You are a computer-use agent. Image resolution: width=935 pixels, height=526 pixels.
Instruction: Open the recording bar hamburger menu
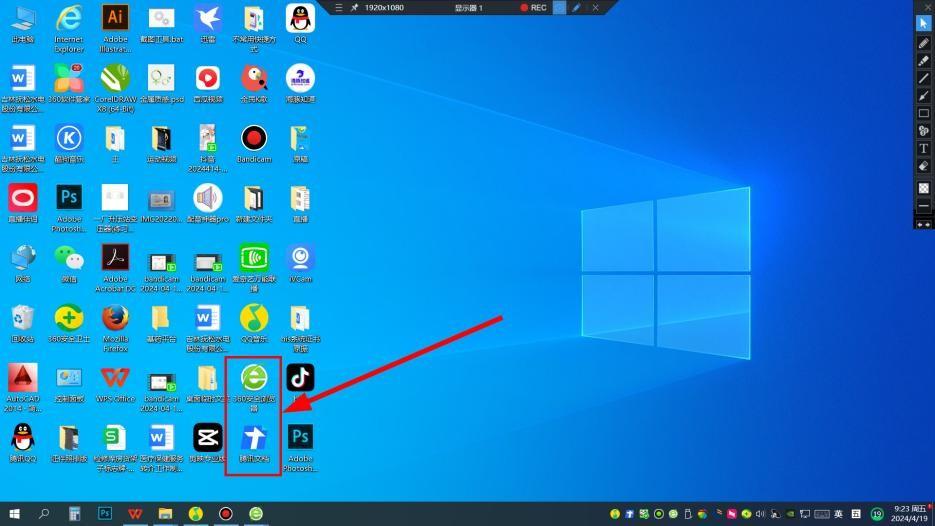click(x=339, y=7)
